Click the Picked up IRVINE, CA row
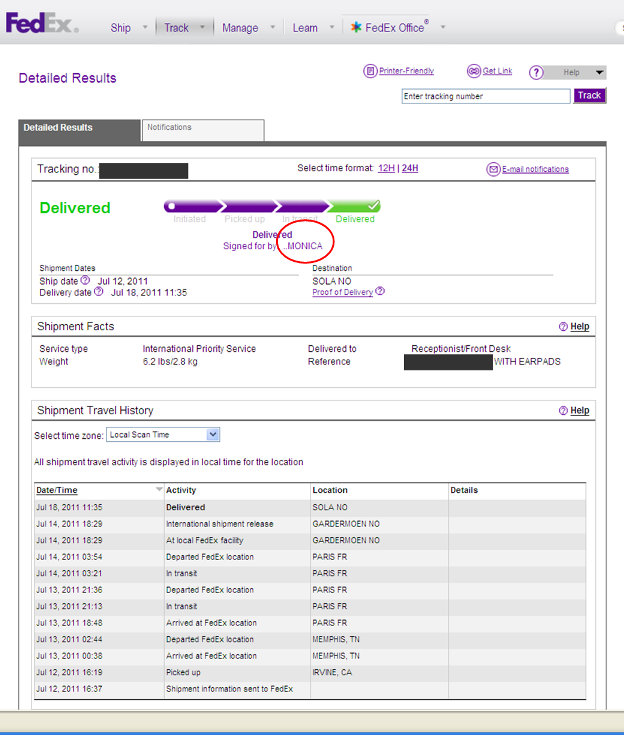 [310, 672]
